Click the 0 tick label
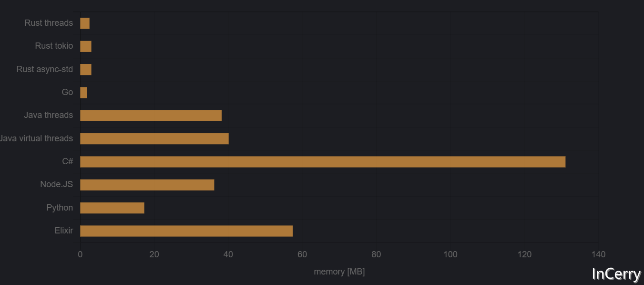644x285 pixels. (80, 254)
